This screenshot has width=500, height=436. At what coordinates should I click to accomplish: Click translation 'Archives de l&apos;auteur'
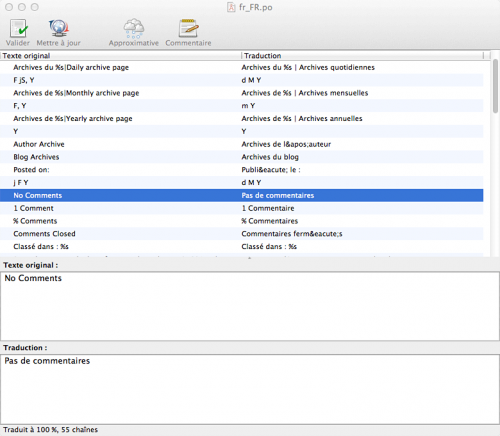[x=286, y=144]
